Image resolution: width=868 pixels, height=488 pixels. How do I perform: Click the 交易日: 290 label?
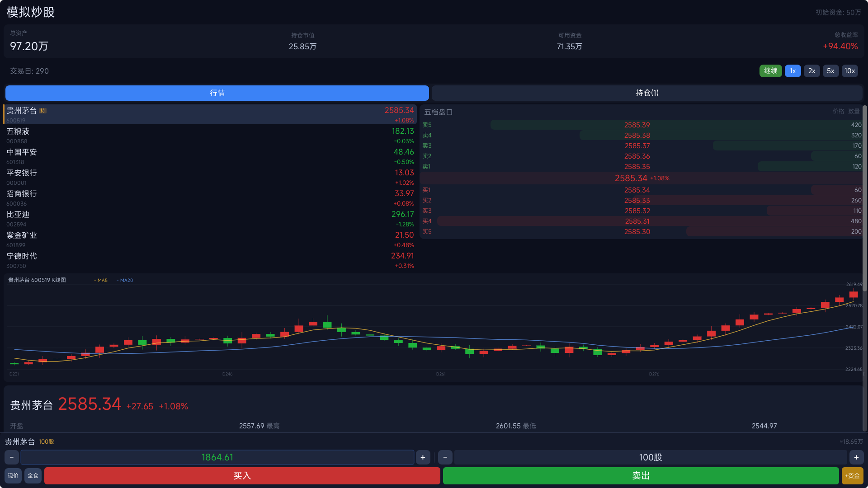(x=29, y=71)
